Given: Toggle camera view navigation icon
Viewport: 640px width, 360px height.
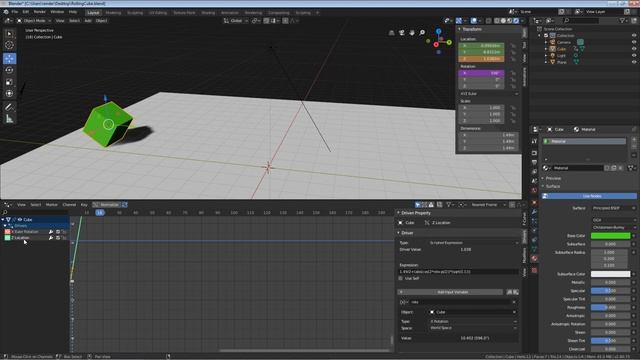Looking at the screenshot, I should 402,33.
